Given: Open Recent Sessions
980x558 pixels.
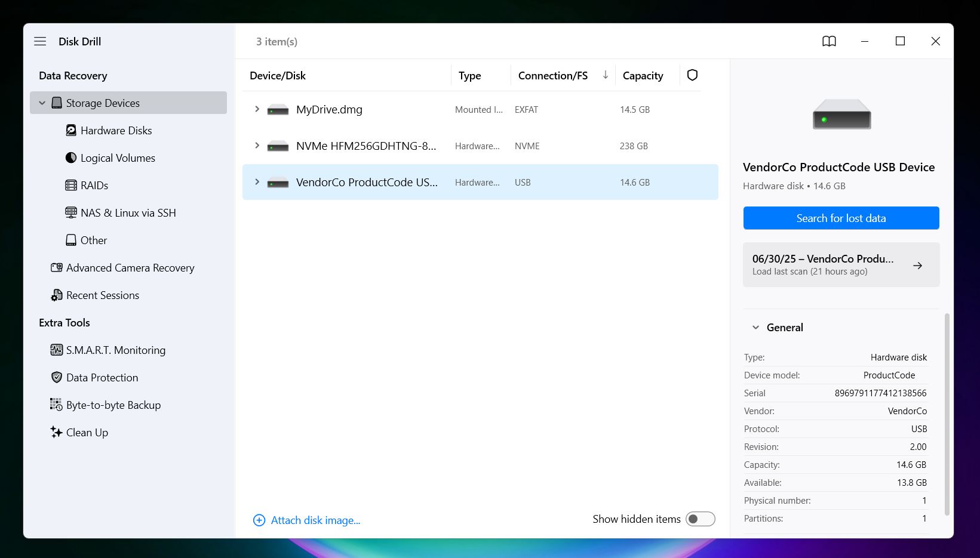Looking at the screenshot, I should (x=103, y=295).
